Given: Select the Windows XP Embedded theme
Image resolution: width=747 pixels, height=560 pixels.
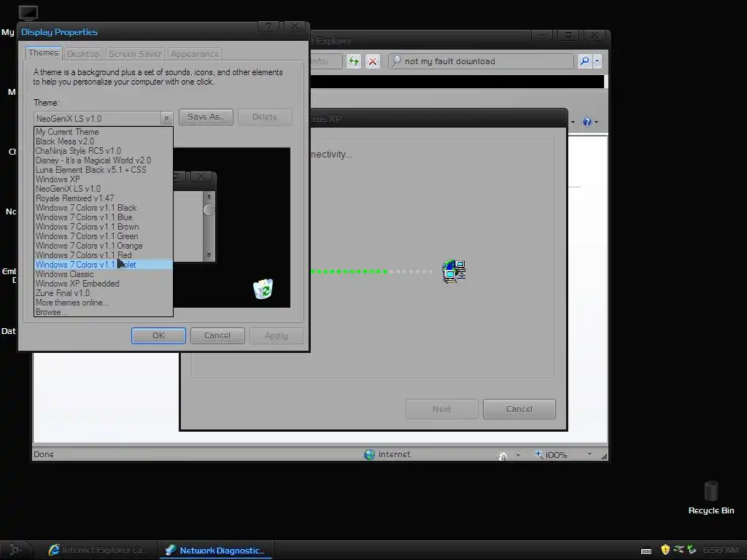Looking at the screenshot, I should coord(104,284).
